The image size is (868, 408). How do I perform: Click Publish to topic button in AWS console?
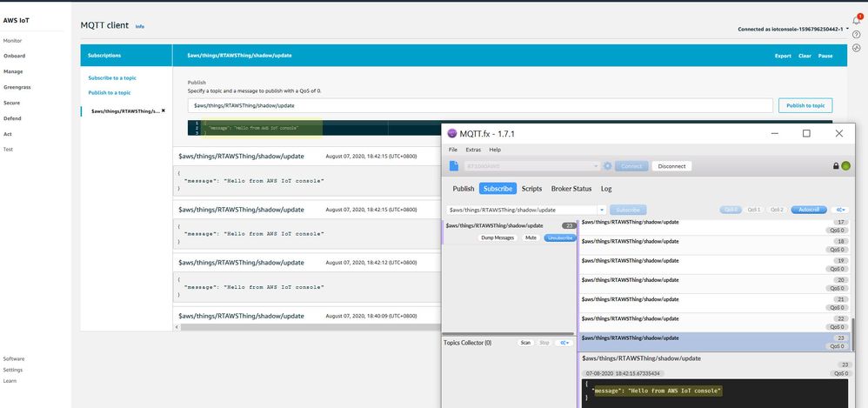point(805,106)
